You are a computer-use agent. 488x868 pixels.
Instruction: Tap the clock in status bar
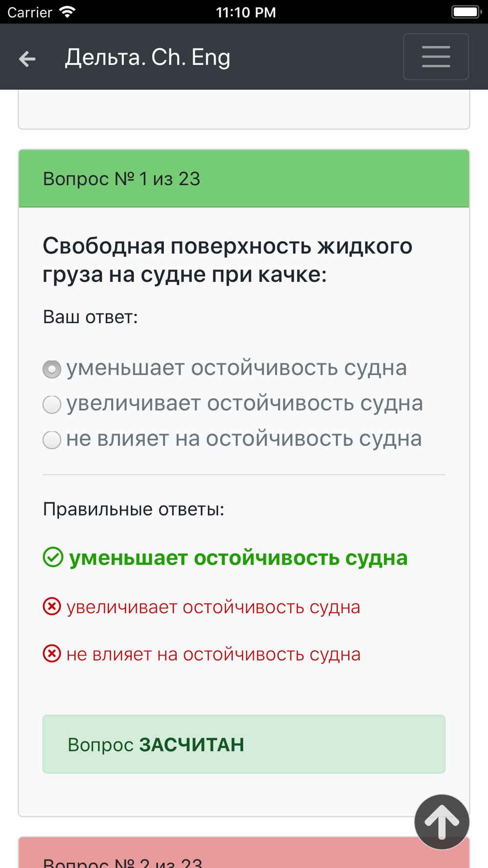point(246,12)
